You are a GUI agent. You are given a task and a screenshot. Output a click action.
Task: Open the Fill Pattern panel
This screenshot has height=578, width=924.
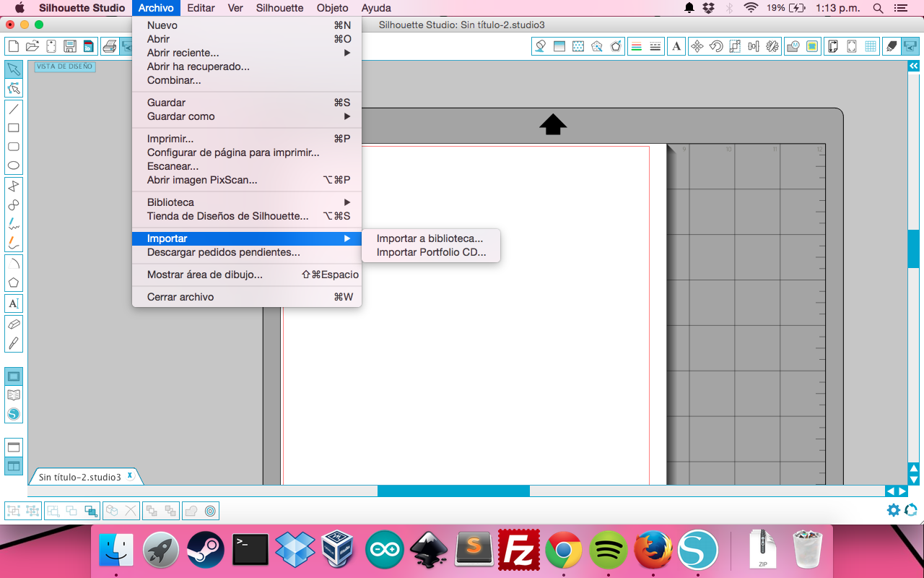point(577,46)
